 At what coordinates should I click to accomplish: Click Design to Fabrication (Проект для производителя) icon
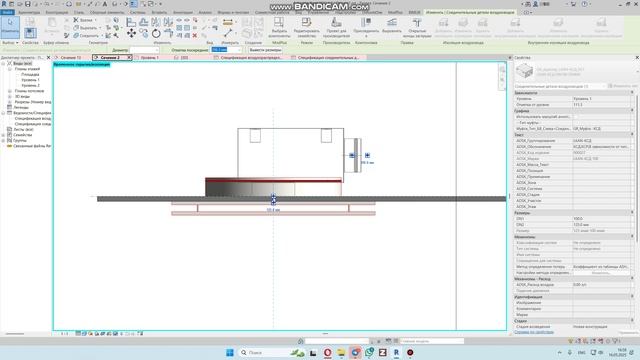pyautogui.click(x=336, y=27)
